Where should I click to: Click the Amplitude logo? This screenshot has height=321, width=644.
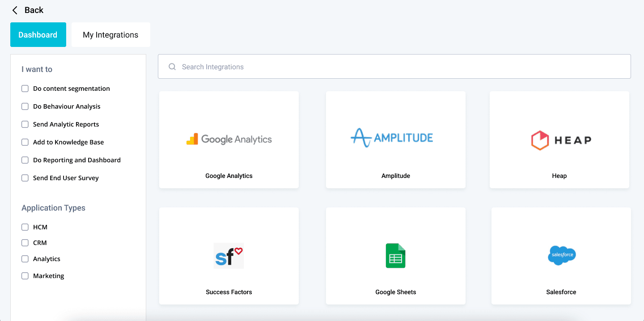[x=392, y=138]
